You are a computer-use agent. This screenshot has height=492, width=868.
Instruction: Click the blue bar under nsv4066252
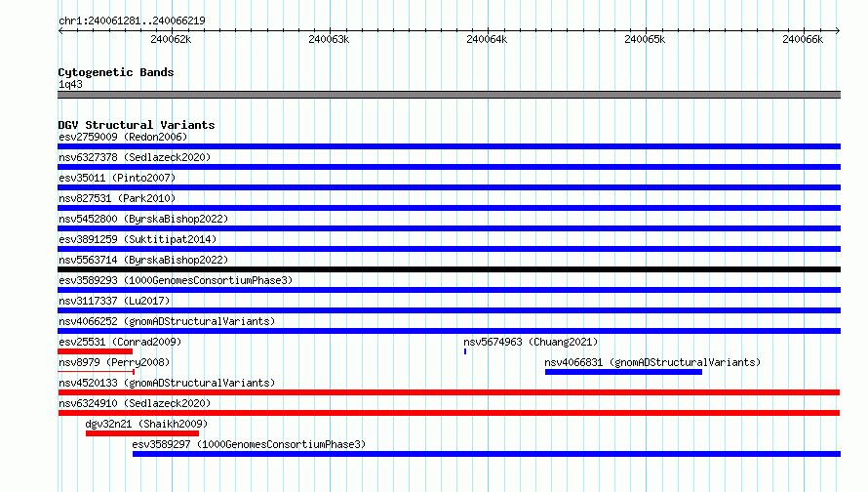click(449, 331)
